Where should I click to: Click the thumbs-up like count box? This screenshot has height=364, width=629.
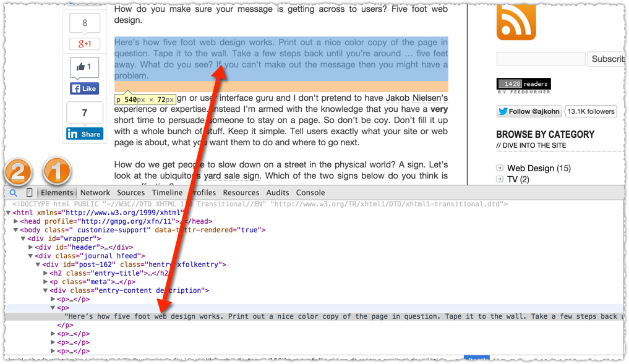click(84, 67)
